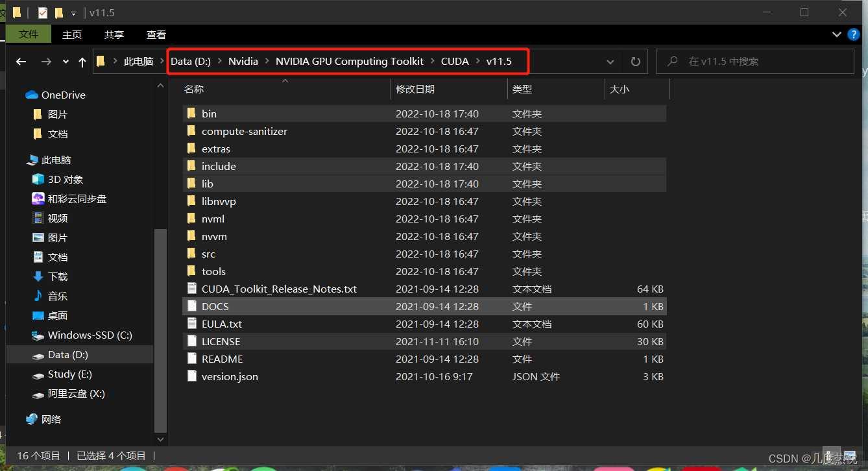The height and width of the screenshot is (471, 868).
Task: Open 视频 folder in sidebar
Action: (x=50, y=218)
